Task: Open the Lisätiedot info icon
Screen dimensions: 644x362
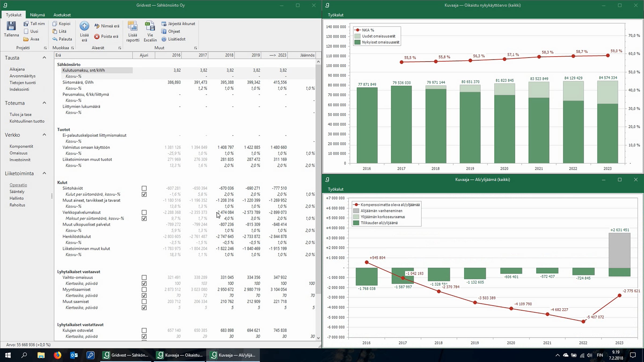Action: [x=164, y=39]
